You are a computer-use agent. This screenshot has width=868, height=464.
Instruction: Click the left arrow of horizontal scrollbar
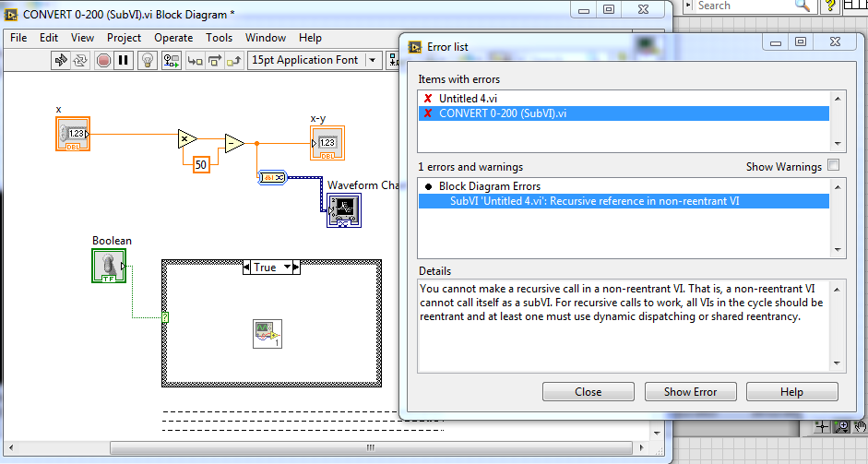point(11,447)
